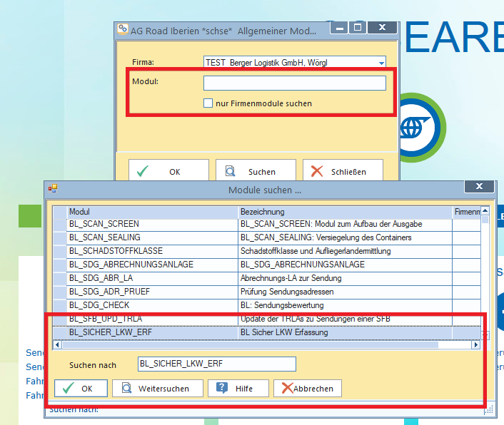504x425 pixels.
Task: Close the Module suchen dialog
Action: click(479, 186)
